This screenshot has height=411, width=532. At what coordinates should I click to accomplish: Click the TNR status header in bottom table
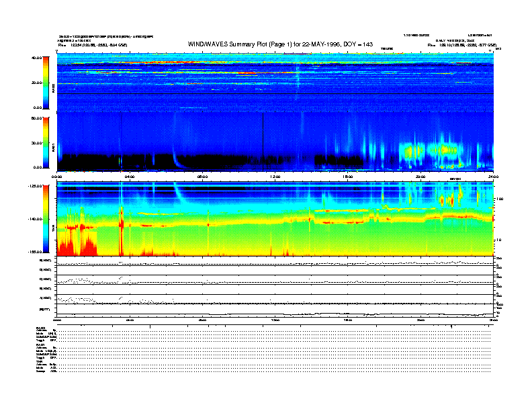(x=39, y=361)
